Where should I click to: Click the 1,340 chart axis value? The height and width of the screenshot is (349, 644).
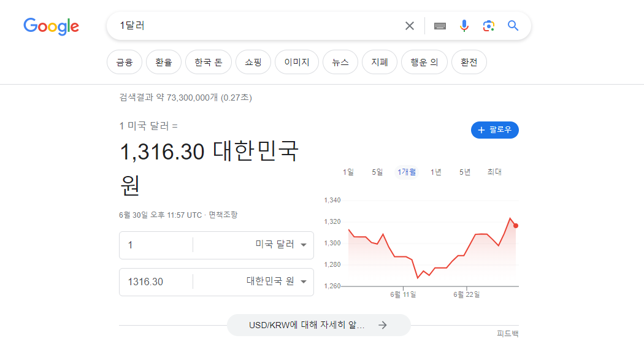(332, 201)
